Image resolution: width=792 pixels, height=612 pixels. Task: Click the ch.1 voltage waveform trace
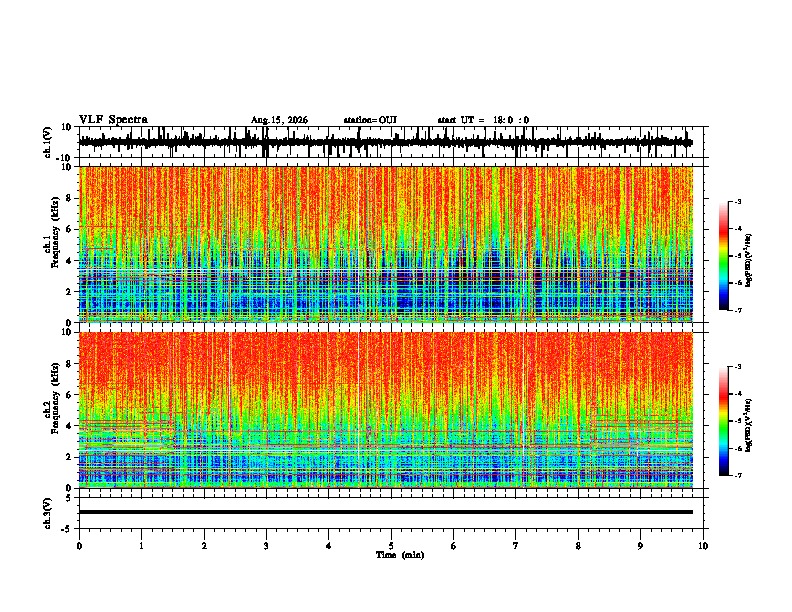(x=385, y=142)
